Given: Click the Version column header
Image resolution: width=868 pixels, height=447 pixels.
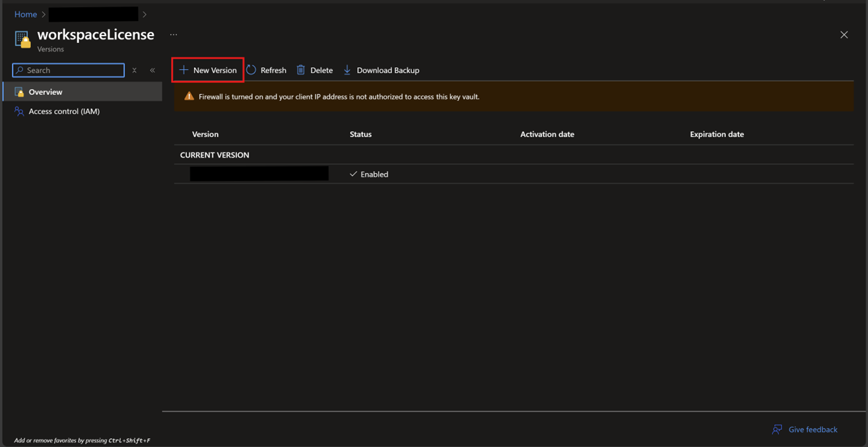Looking at the screenshot, I should point(205,134).
